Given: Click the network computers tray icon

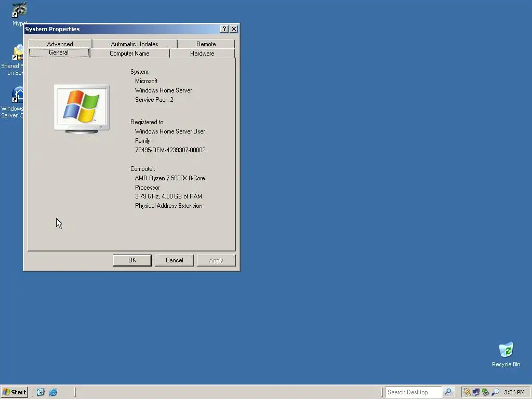Looking at the screenshot, I should (476, 392).
